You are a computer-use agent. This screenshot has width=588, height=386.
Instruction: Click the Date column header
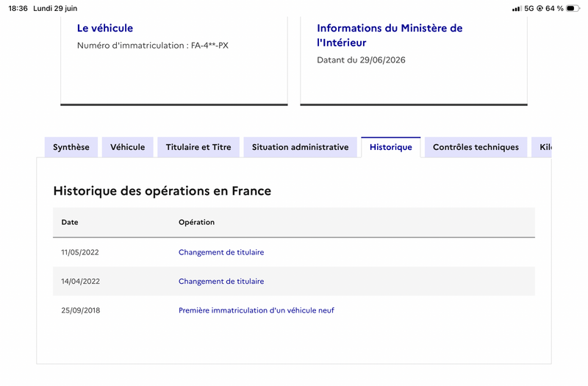[x=70, y=222]
